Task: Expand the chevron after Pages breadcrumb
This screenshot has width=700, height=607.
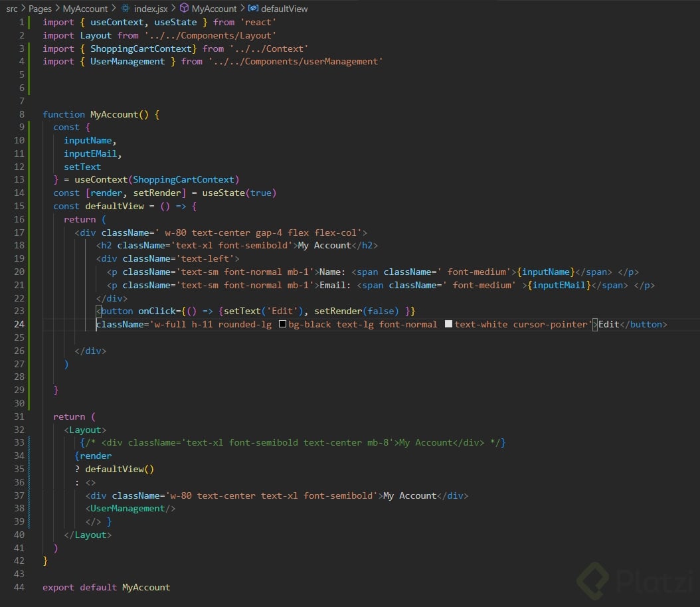Action: [x=57, y=8]
